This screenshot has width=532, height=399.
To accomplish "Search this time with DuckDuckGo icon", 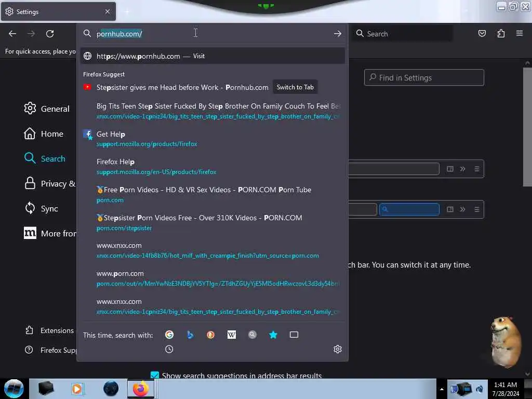I will [x=211, y=335].
